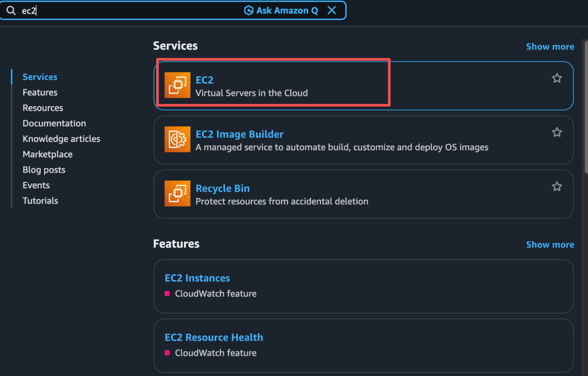Viewport: 588px width, 376px height.
Task: Click 'CloudWatch feature' under EC2 Instances
Action: click(216, 293)
